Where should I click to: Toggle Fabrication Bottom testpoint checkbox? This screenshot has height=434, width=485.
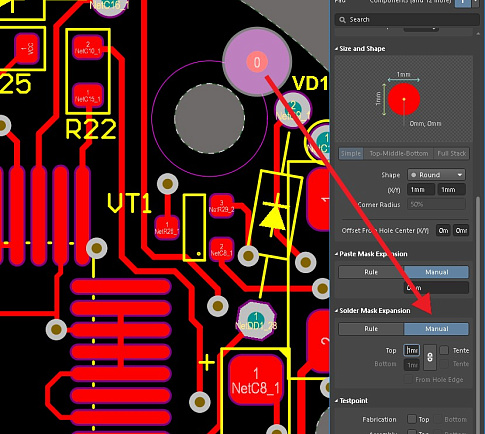click(438, 419)
